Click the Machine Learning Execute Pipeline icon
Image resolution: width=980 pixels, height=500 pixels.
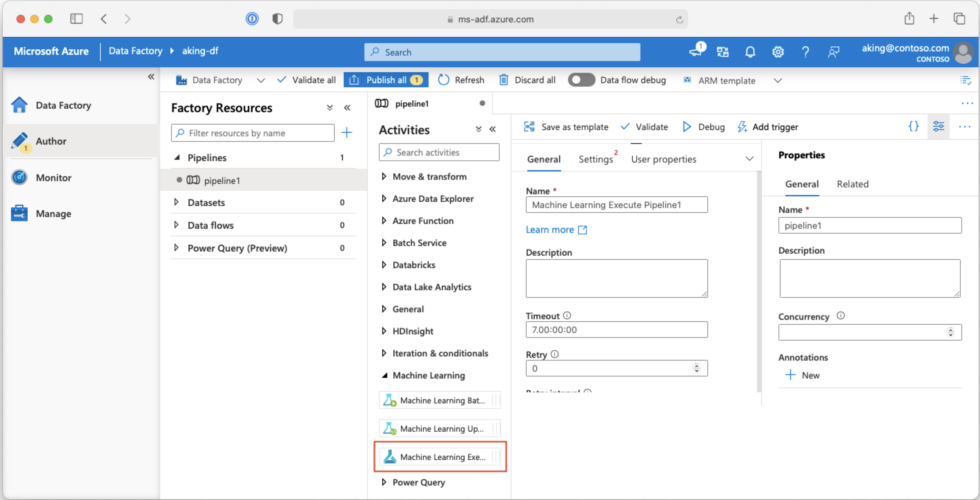coord(390,457)
